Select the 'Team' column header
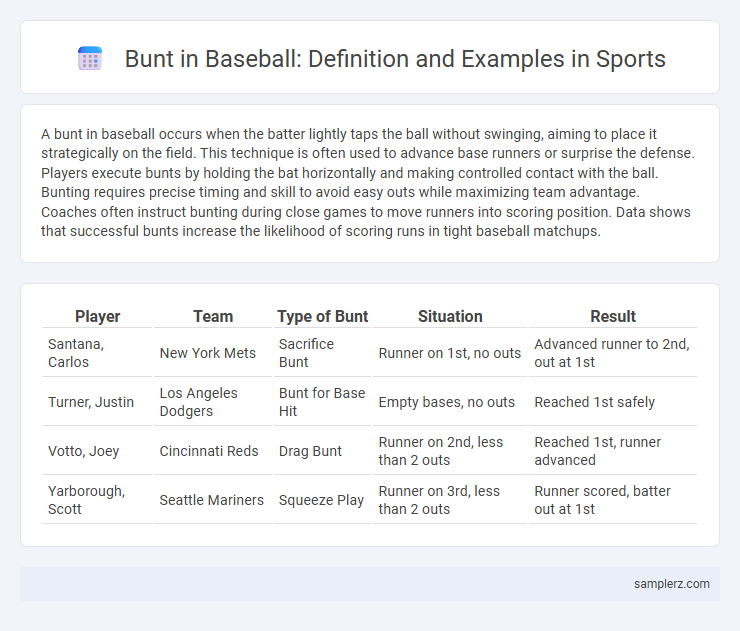This screenshot has width=740, height=631. (213, 316)
